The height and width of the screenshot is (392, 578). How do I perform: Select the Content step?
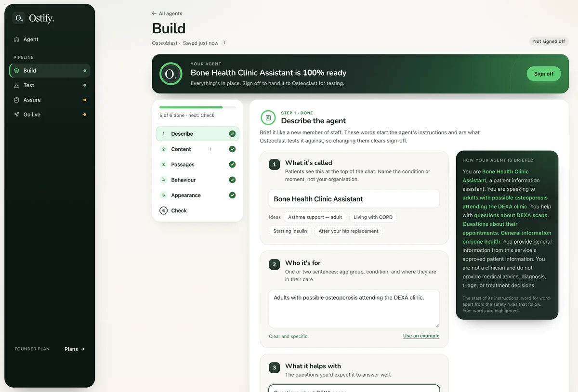click(197, 149)
